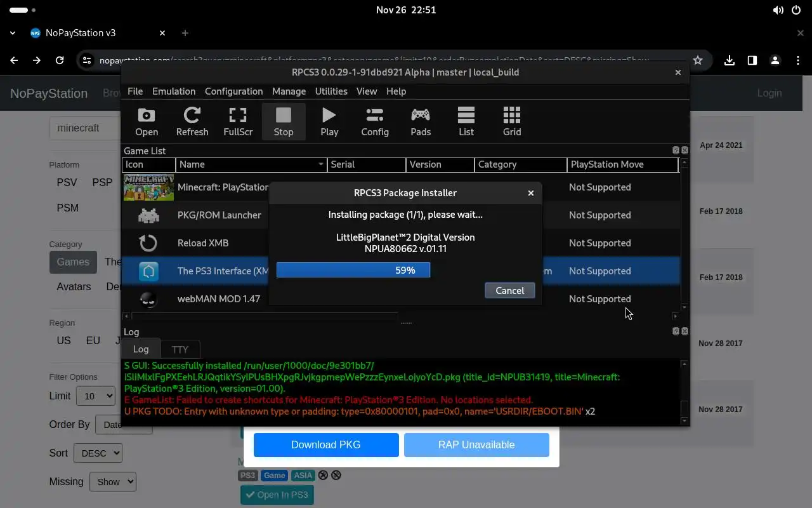Image resolution: width=812 pixels, height=508 pixels.
Task: Go back in the browser
Action: pos(14,60)
